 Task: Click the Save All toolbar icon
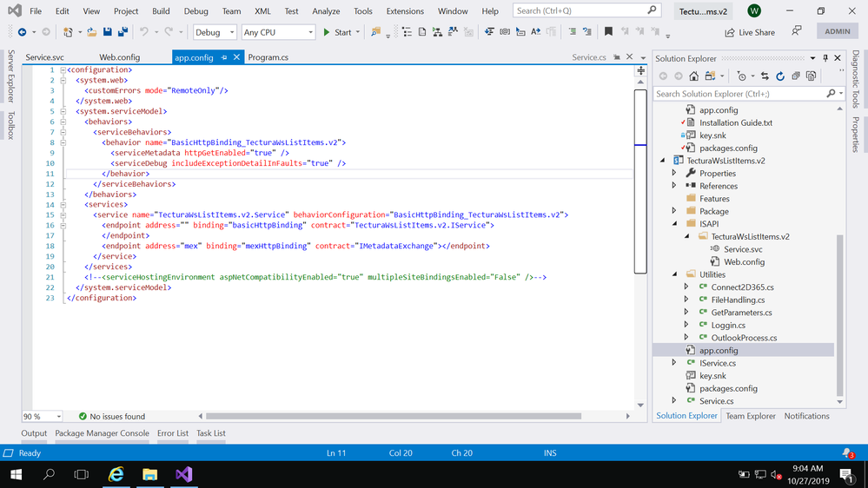[123, 32]
